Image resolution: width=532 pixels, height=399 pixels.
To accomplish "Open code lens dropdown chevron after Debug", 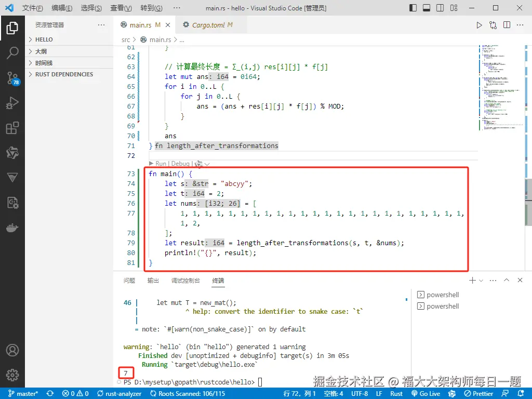I will tap(207, 164).
